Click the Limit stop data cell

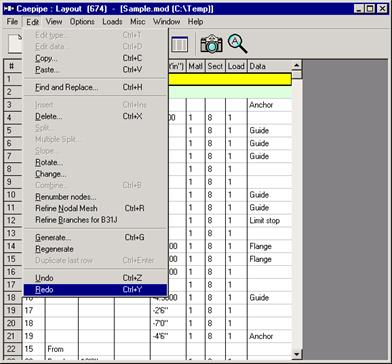click(269, 220)
